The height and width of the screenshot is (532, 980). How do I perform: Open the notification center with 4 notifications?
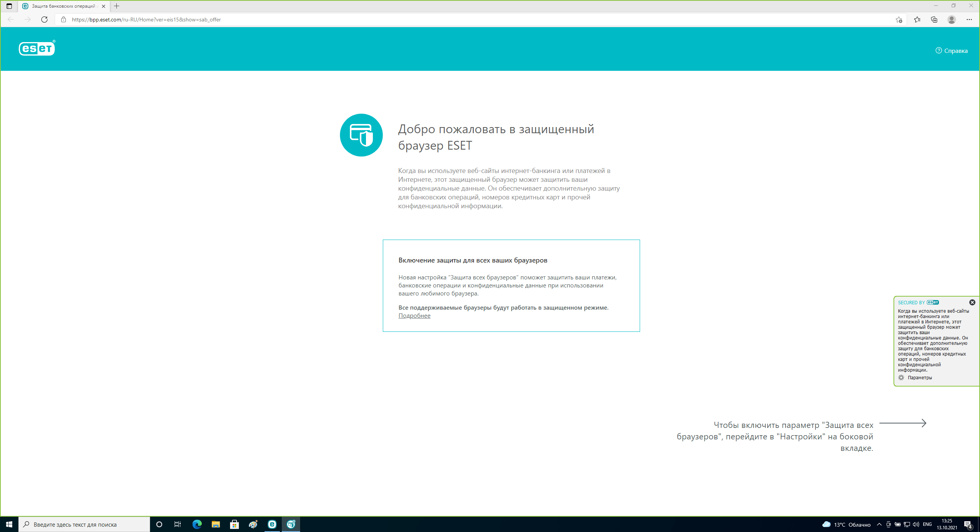pos(968,524)
